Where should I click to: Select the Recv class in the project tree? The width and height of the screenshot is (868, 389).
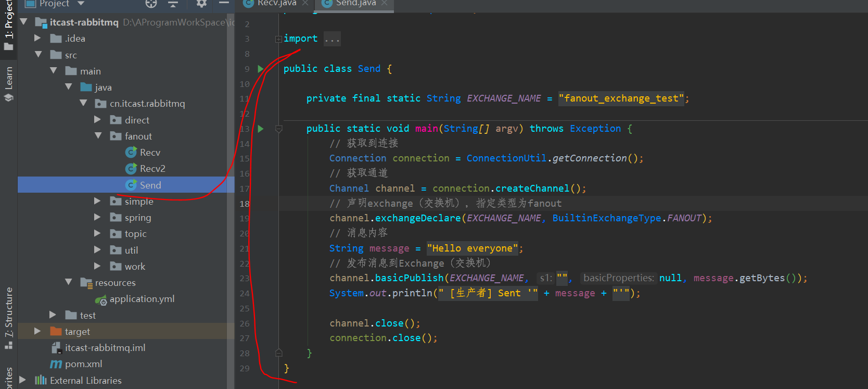click(150, 153)
